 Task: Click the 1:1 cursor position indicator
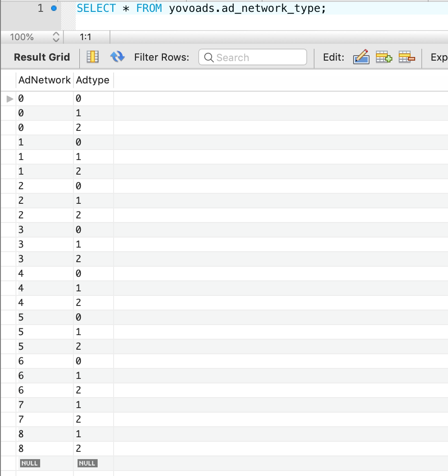click(85, 37)
